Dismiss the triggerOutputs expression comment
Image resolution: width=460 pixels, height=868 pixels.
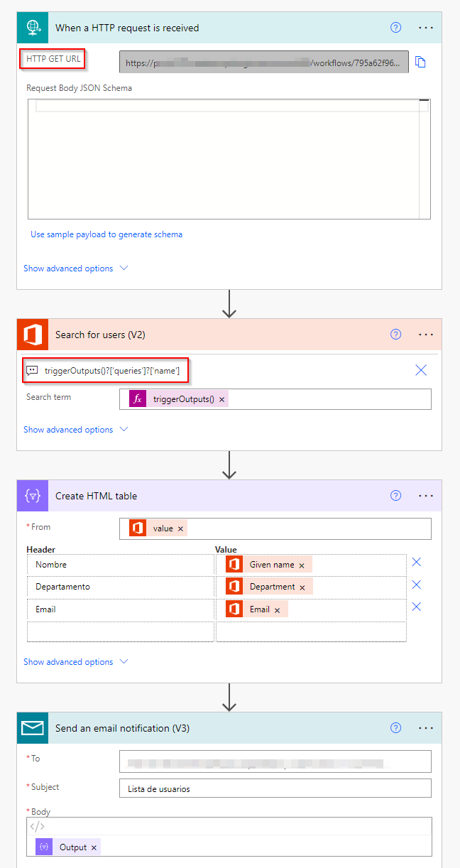[421, 370]
